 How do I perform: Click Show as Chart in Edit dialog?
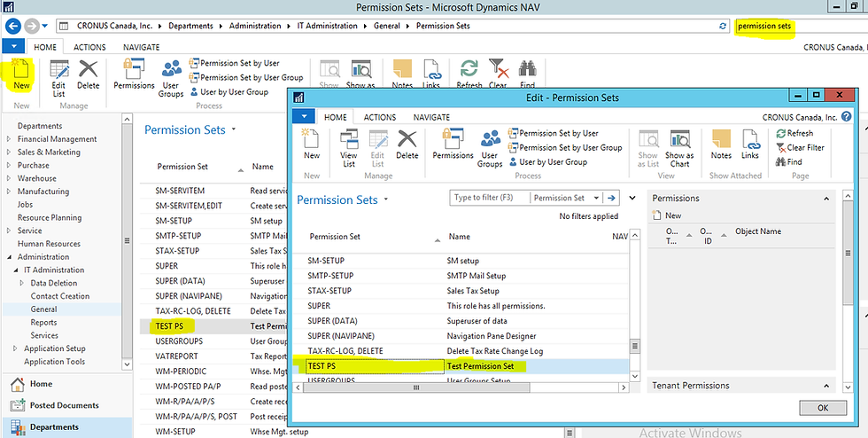pos(679,148)
